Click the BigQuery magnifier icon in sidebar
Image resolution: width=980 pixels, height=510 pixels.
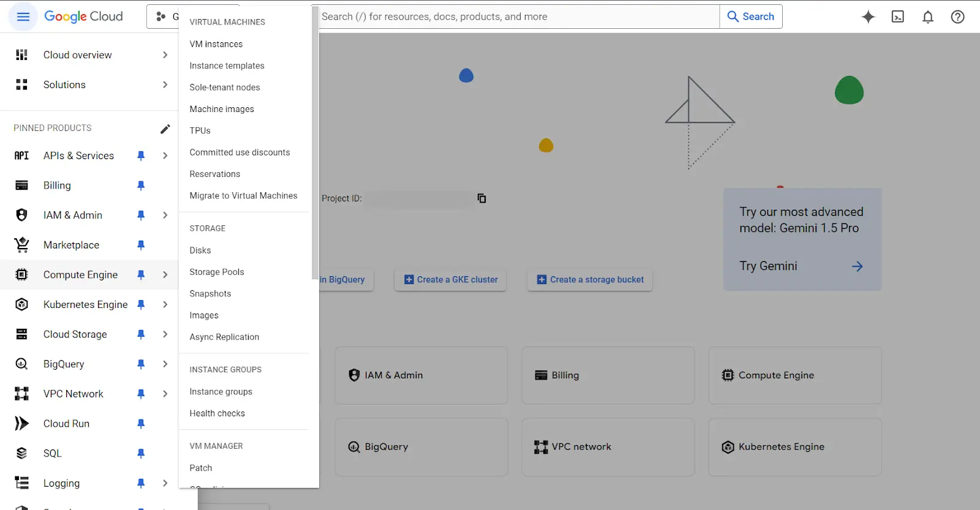[21, 364]
